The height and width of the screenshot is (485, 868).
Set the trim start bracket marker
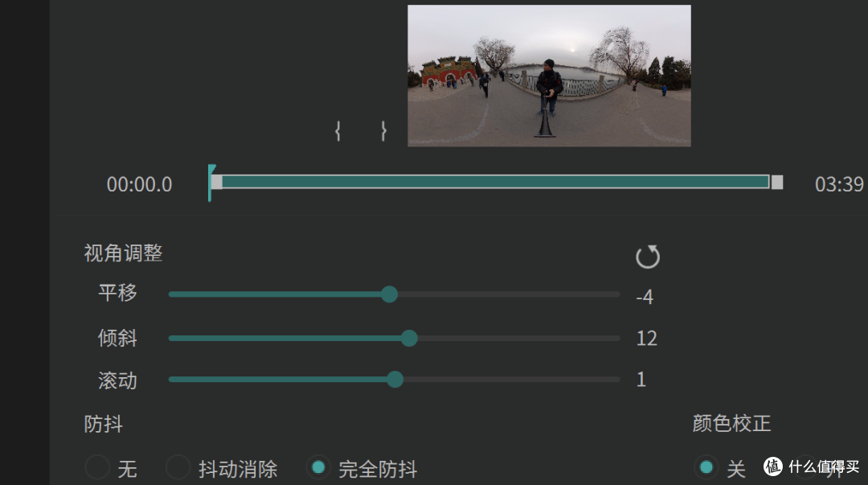point(338,131)
